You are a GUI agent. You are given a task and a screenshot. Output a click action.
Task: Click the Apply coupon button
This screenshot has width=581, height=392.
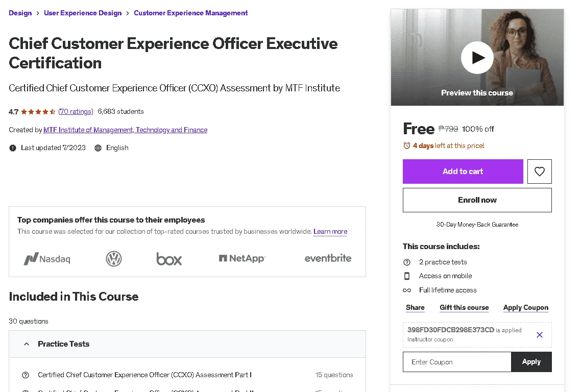click(531, 362)
